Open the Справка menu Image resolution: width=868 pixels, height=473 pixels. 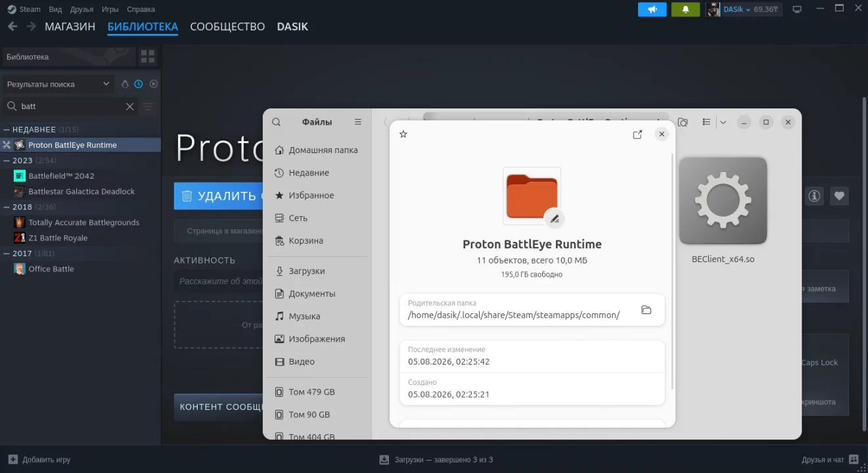point(141,9)
